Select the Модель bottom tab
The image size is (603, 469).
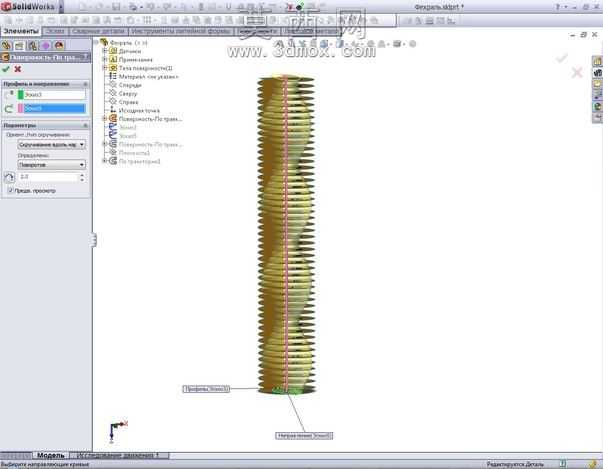point(50,456)
